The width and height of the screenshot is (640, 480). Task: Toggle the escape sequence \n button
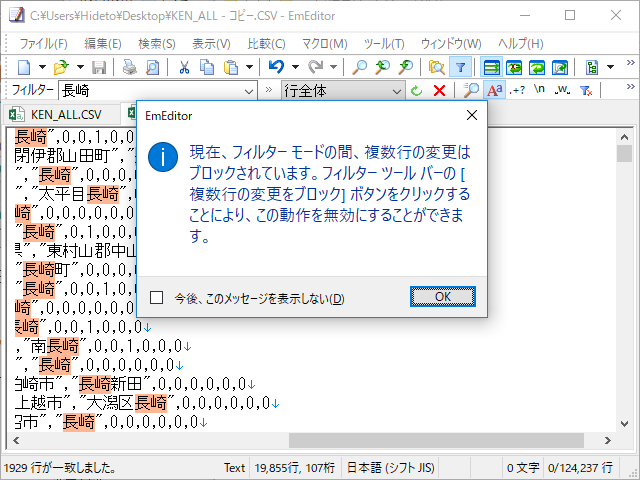tap(539, 89)
